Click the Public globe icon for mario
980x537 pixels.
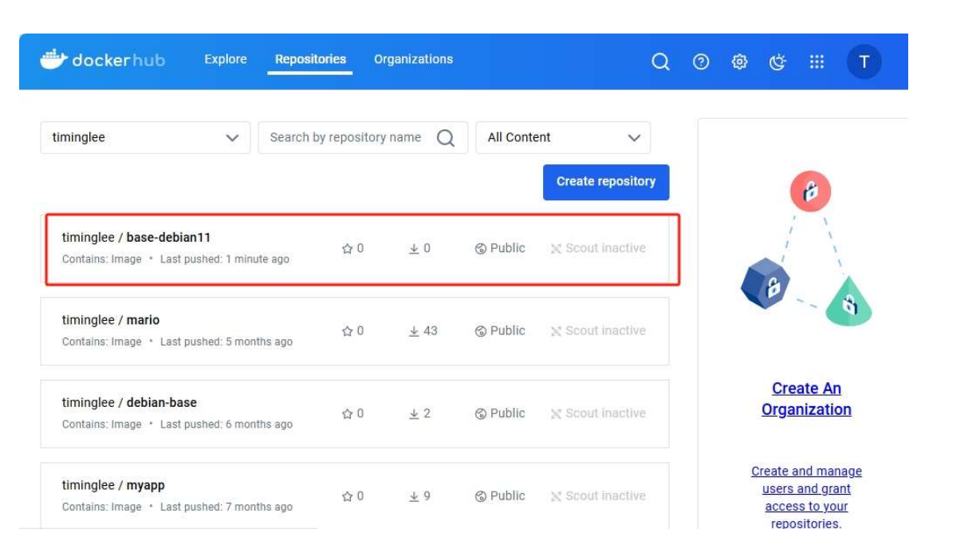tap(481, 331)
